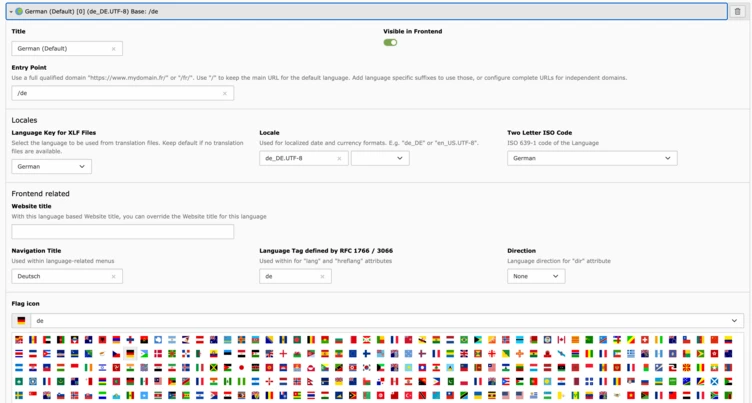Select the North Macedonia flag icon

click(x=686, y=367)
